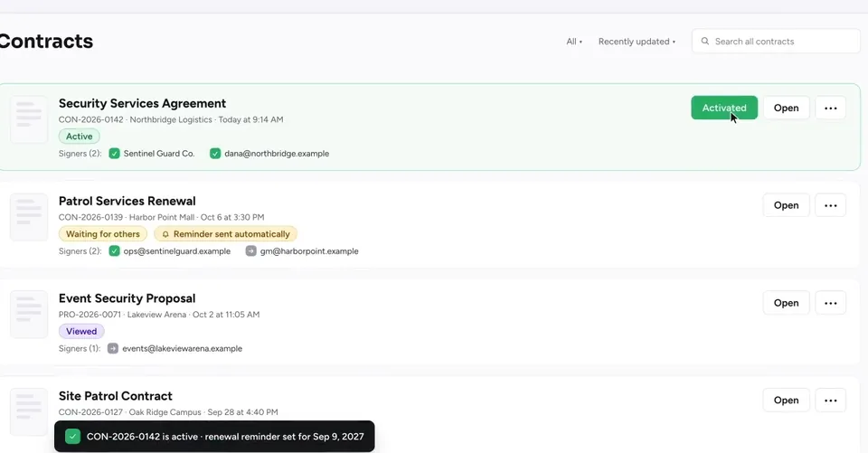Image resolution: width=868 pixels, height=453 pixels.
Task: Click the Viewed status badge
Action: coord(81,331)
